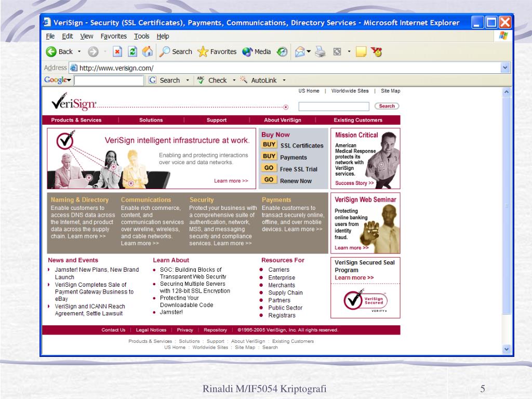Select the About VeriSign nav tab
The width and height of the screenshot is (532, 399).
283,120
